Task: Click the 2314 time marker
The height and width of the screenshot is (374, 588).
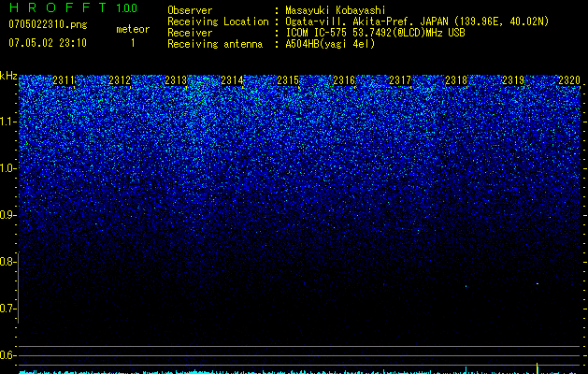Action: tap(232, 80)
